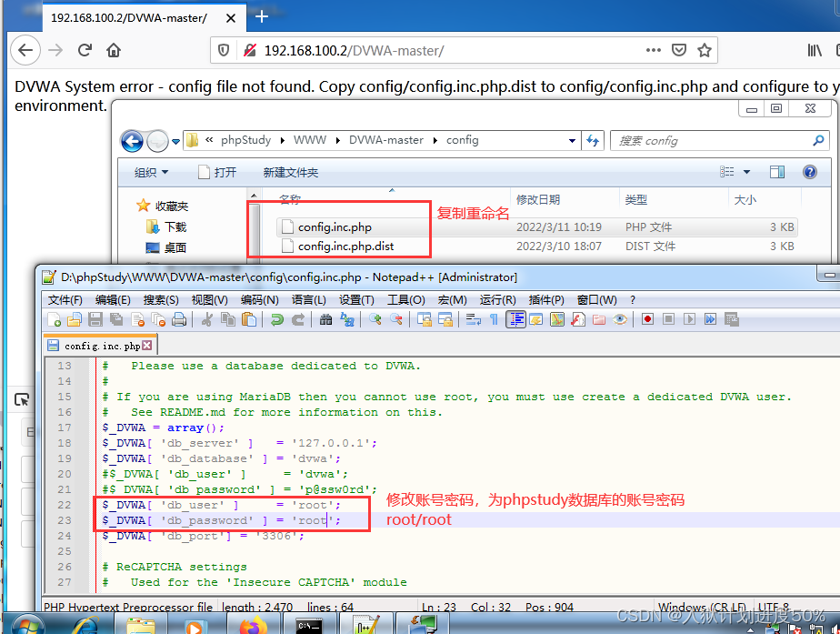Image resolution: width=840 pixels, height=634 pixels.
Task: Click Zoom Out magnifier icon
Action: (396, 319)
